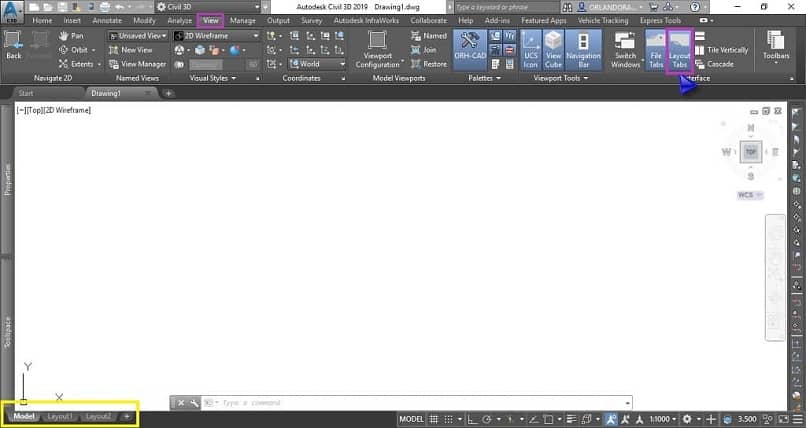The image size is (806, 428).
Task: Open the 1:1000 annotation scale dropdown
Action: pos(662,419)
